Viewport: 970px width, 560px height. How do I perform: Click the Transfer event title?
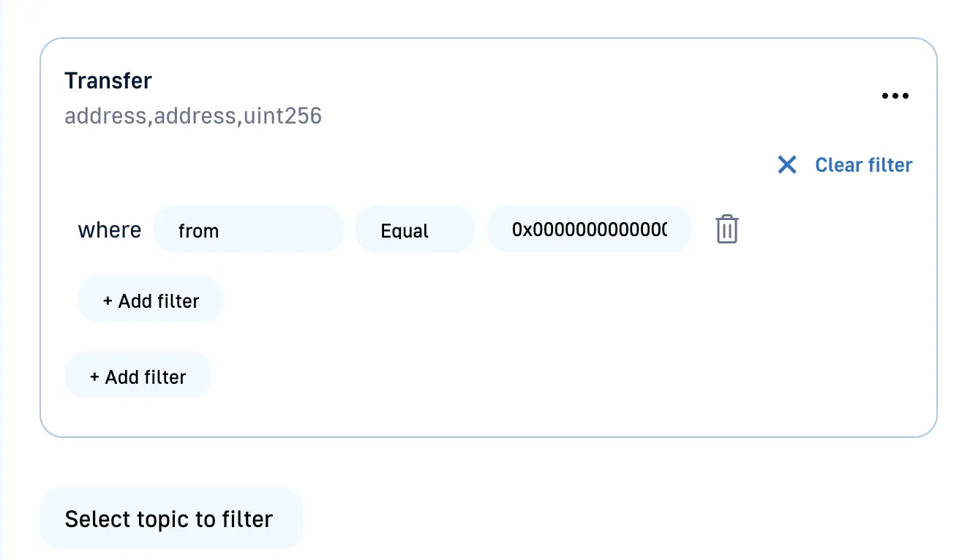(x=108, y=80)
